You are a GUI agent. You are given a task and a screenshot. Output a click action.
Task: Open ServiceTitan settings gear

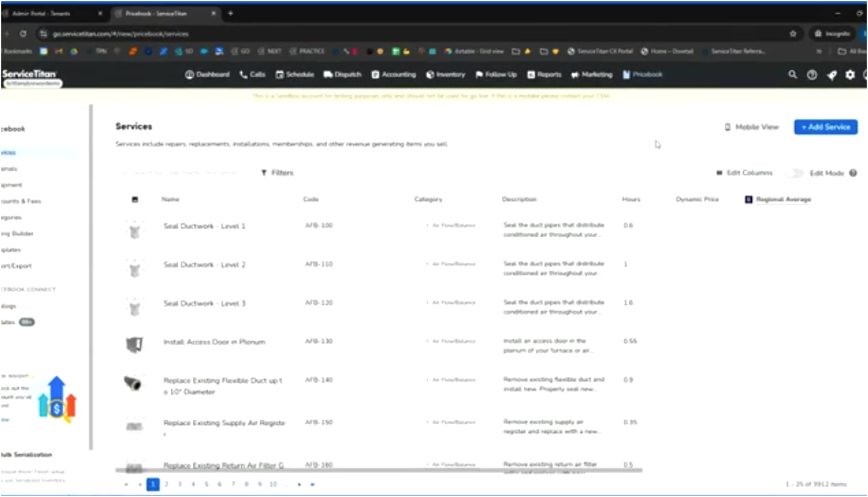850,75
